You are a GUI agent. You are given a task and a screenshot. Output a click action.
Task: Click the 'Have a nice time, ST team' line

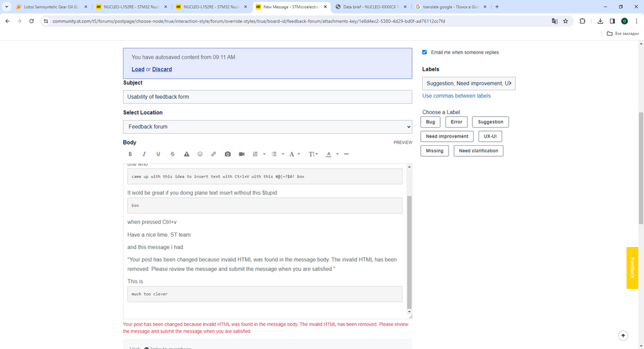click(159, 235)
